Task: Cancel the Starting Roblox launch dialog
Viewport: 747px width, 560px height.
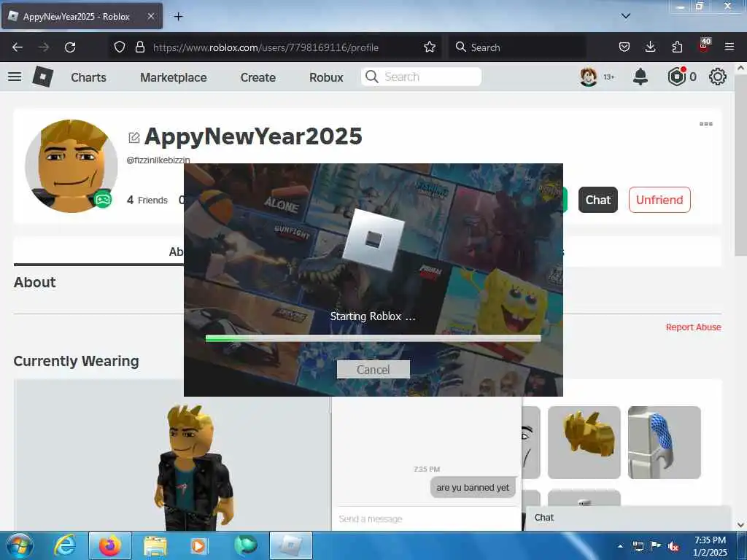Action: click(373, 370)
